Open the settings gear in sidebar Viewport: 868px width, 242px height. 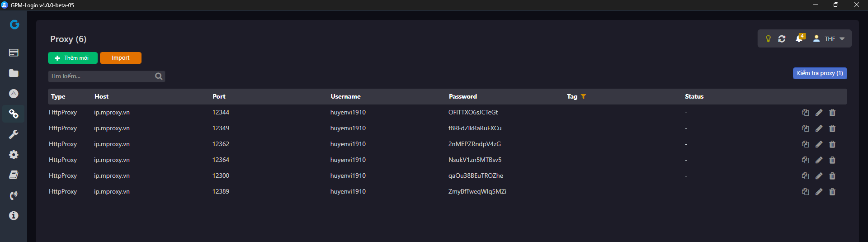click(14, 155)
